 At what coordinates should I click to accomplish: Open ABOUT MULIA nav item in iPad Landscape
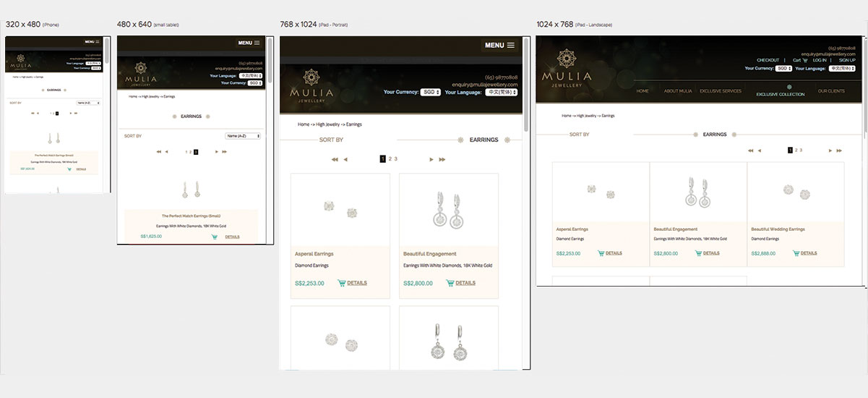point(678,91)
